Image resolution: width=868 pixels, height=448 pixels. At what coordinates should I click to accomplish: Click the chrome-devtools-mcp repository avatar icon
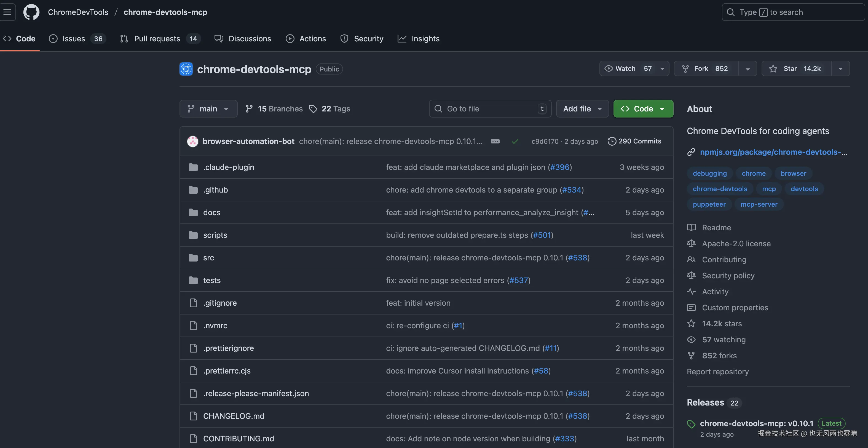point(186,69)
